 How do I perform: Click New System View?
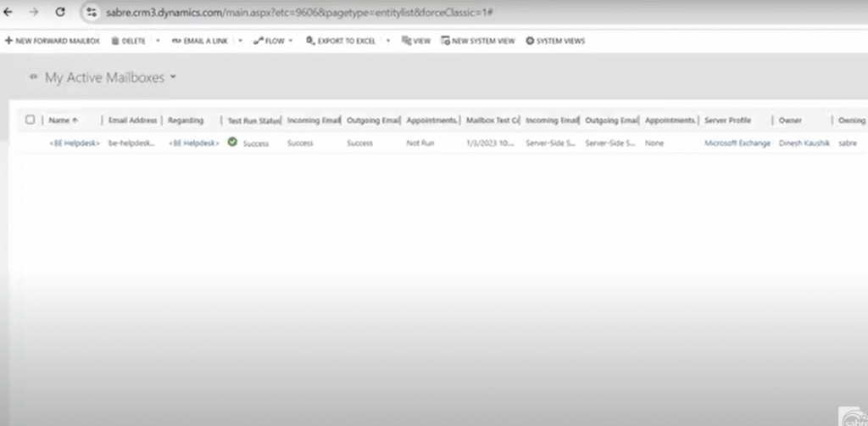(478, 41)
